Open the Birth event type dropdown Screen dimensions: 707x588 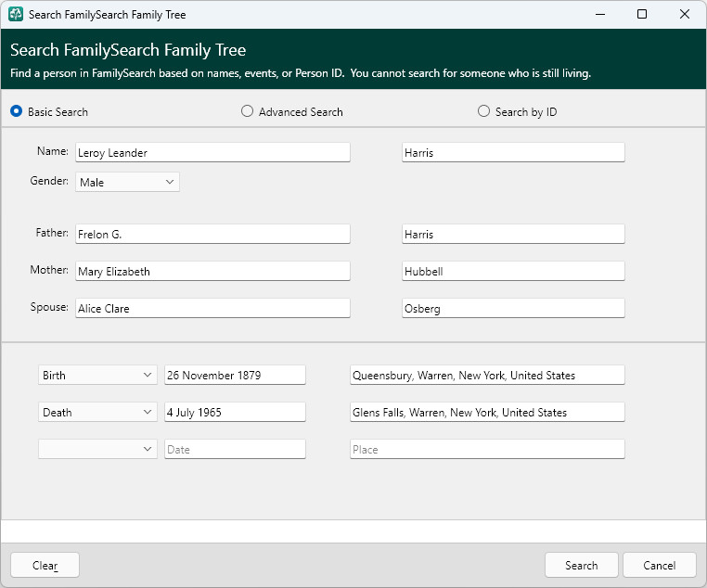(x=97, y=375)
